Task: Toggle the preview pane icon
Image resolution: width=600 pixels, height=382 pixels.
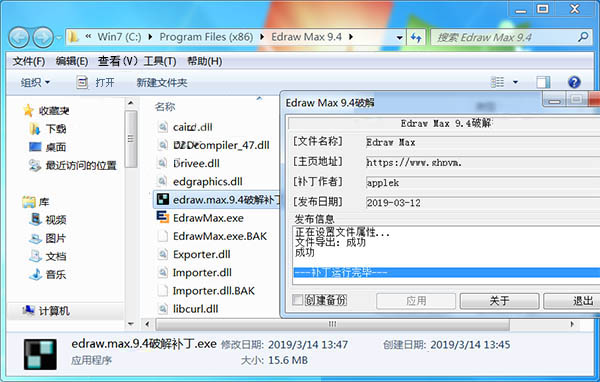Action: (x=543, y=82)
